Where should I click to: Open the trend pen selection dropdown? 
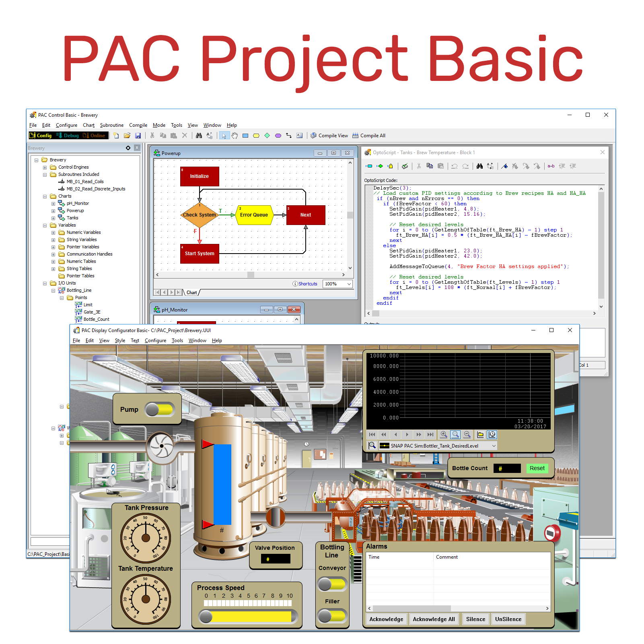(494, 446)
